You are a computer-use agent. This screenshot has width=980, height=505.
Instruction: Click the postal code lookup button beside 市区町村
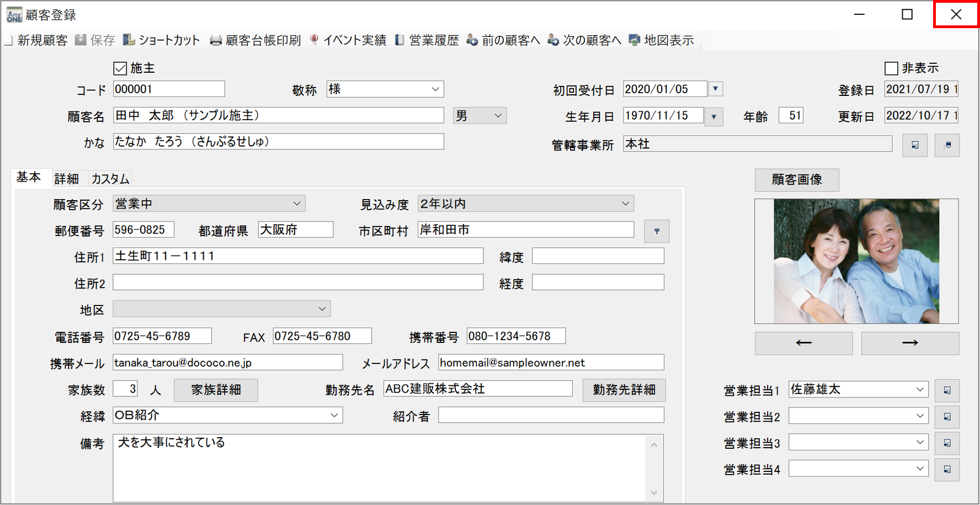[x=657, y=232]
